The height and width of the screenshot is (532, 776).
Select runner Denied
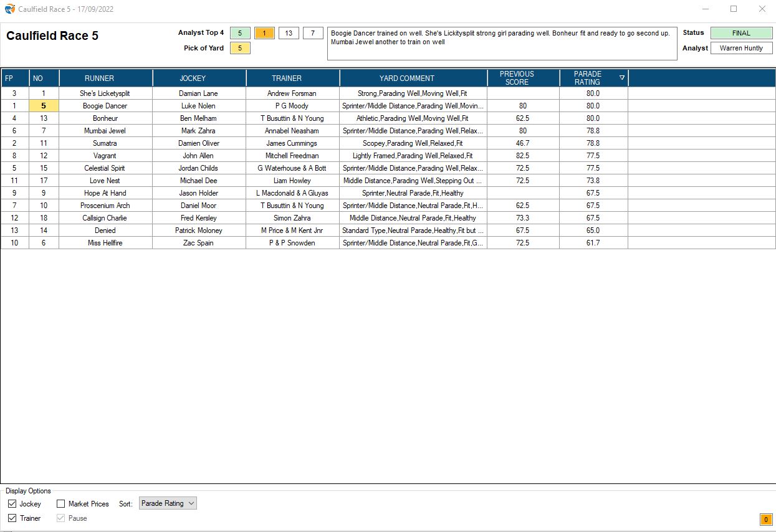click(105, 230)
